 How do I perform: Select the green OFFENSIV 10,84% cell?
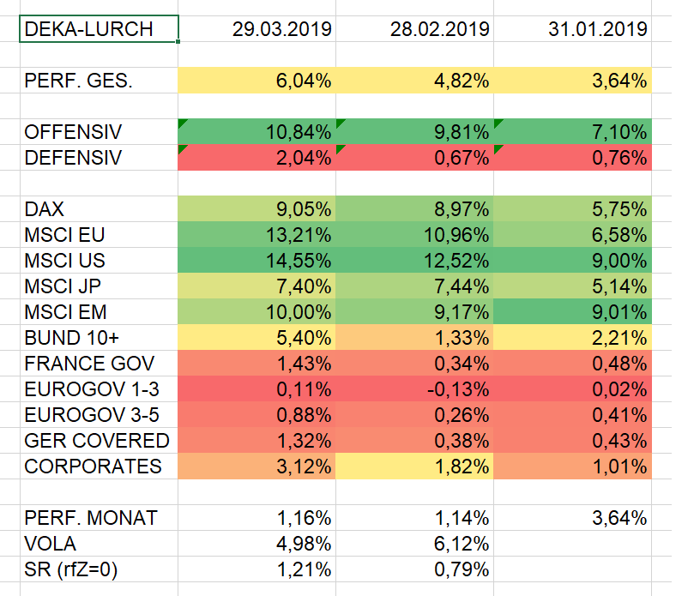coord(257,132)
